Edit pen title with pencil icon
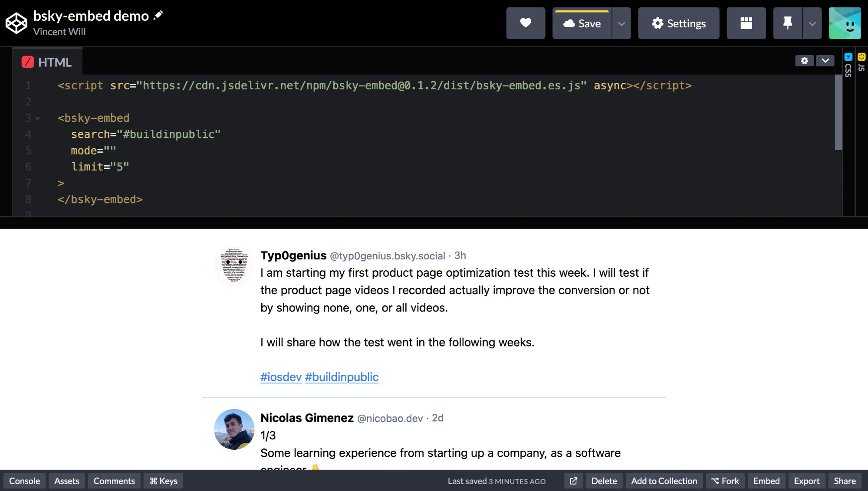Screen dimensions: 868x491 (x=158, y=16)
